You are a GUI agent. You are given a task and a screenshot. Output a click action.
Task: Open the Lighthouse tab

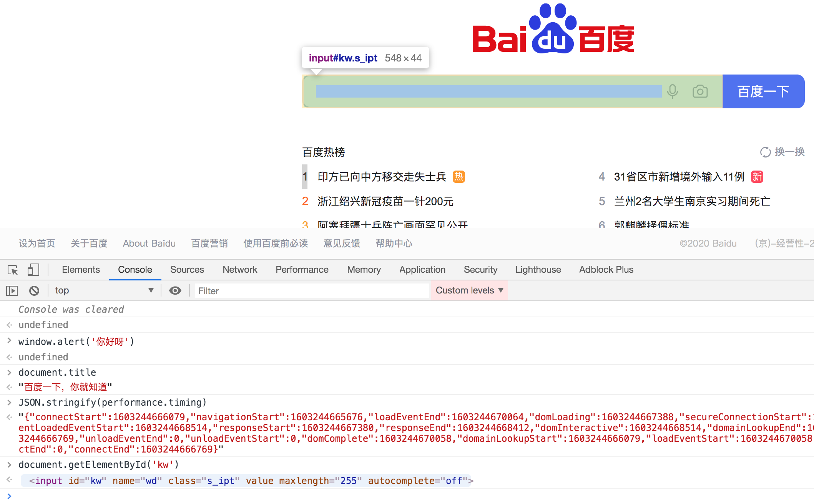coord(538,270)
